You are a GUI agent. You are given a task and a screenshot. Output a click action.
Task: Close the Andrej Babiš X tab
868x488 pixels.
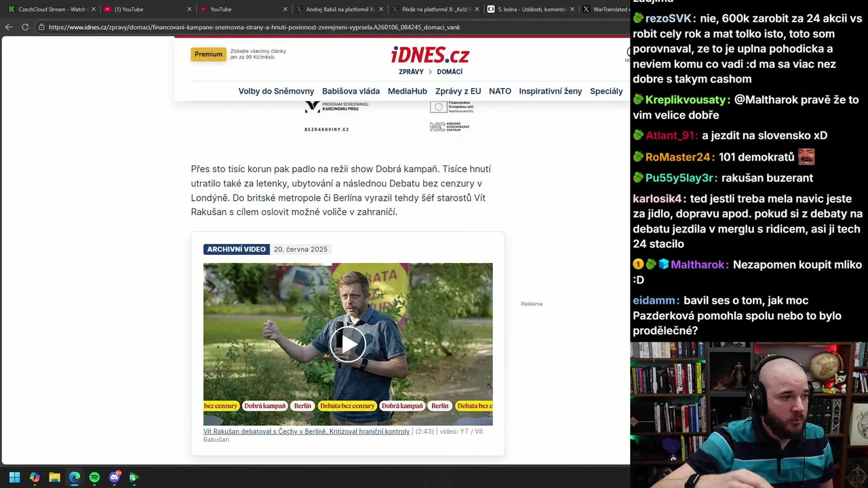tap(380, 9)
